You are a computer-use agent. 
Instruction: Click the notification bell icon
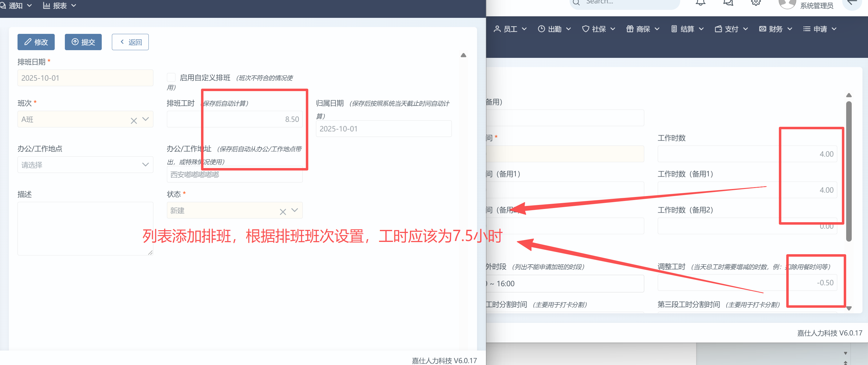pyautogui.click(x=700, y=3)
